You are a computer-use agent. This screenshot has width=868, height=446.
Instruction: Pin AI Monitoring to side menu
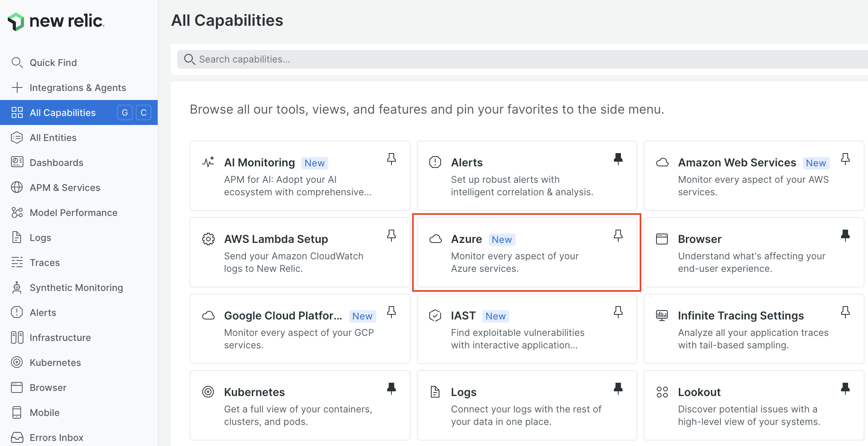point(391,159)
